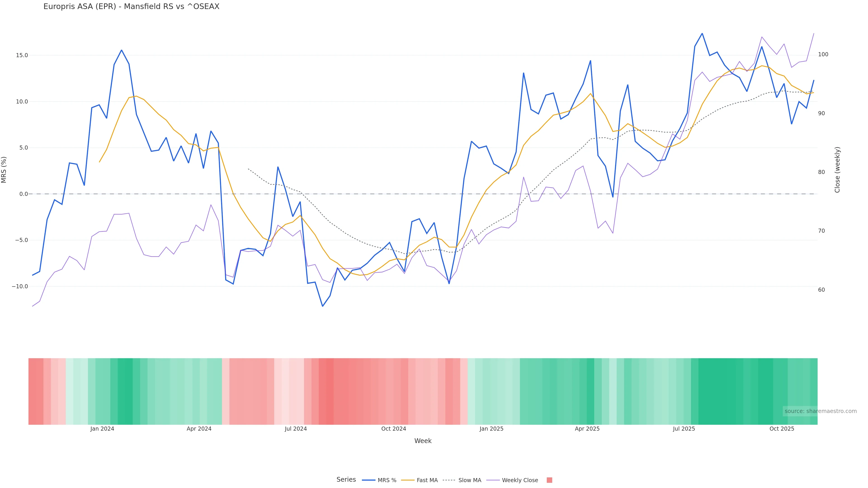
Task: Click the Europris ASA chart title
Action: click(131, 7)
